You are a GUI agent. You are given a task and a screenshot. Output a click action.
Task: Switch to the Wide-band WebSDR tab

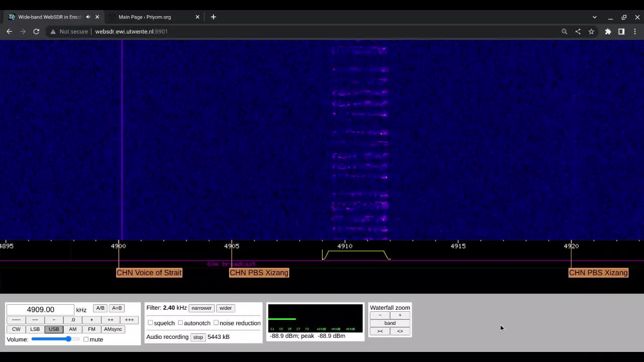pyautogui.click(x=49, y=17)
